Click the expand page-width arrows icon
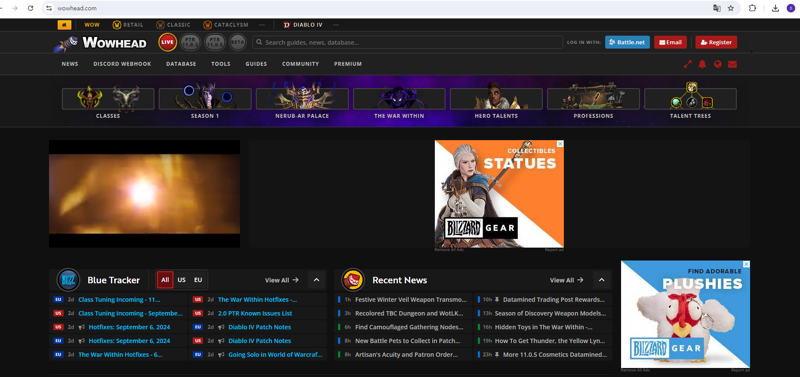The width and height of the screenshot is (800, 377). tap(688, 64)
